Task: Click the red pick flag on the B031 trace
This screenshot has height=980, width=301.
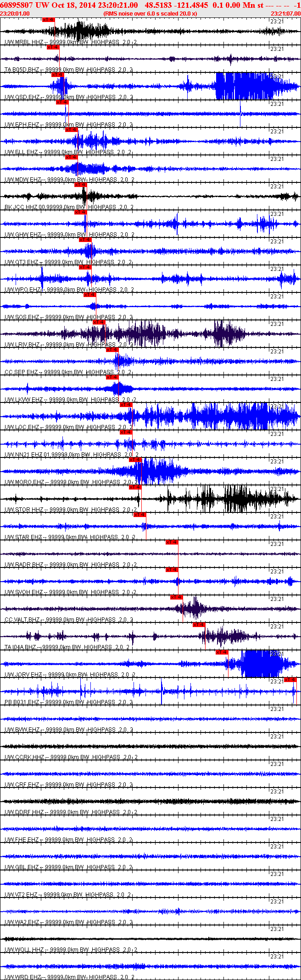Action: point(290,680)
